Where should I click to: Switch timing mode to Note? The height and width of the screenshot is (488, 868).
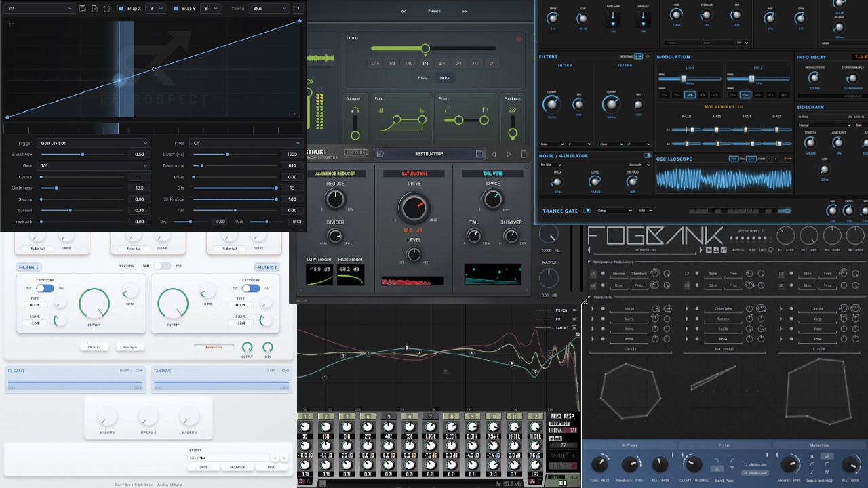[445, 78]
